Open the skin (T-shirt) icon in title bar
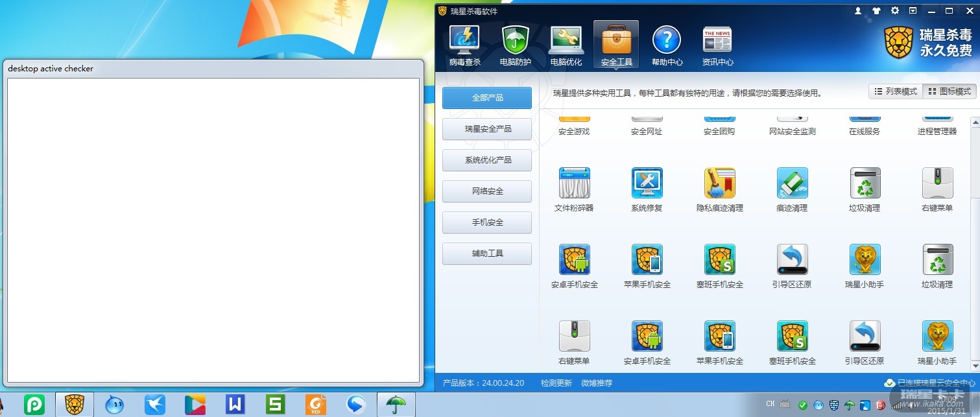Screen dimensions: 980x417 (x=876, y=11)
